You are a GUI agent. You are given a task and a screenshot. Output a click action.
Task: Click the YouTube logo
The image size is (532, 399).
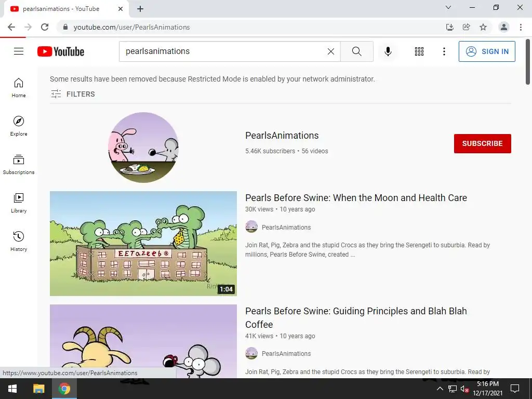61,51
